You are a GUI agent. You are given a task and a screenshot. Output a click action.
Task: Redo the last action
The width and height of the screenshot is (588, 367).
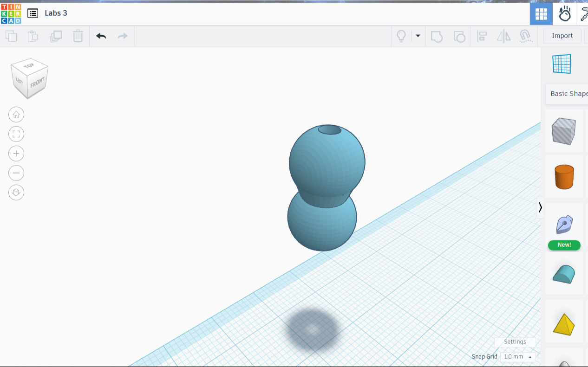click(123, 36)
